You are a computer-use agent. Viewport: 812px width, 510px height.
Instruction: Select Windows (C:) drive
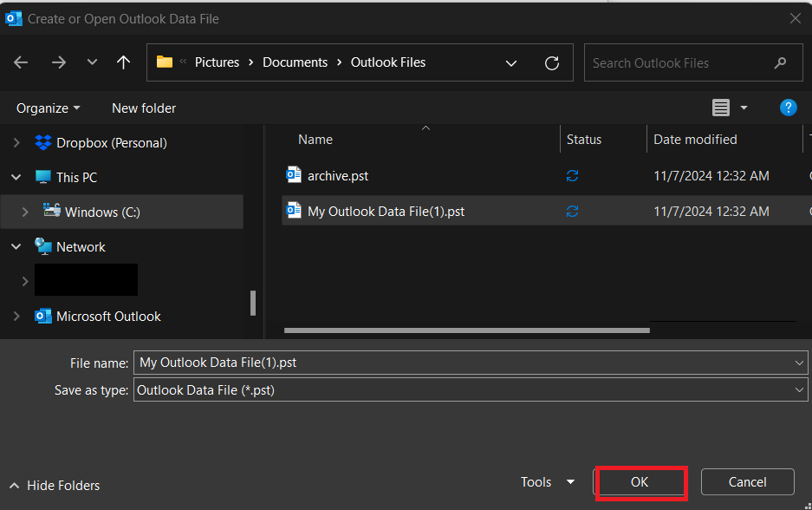pyautogui.click(x=102, y=212)
